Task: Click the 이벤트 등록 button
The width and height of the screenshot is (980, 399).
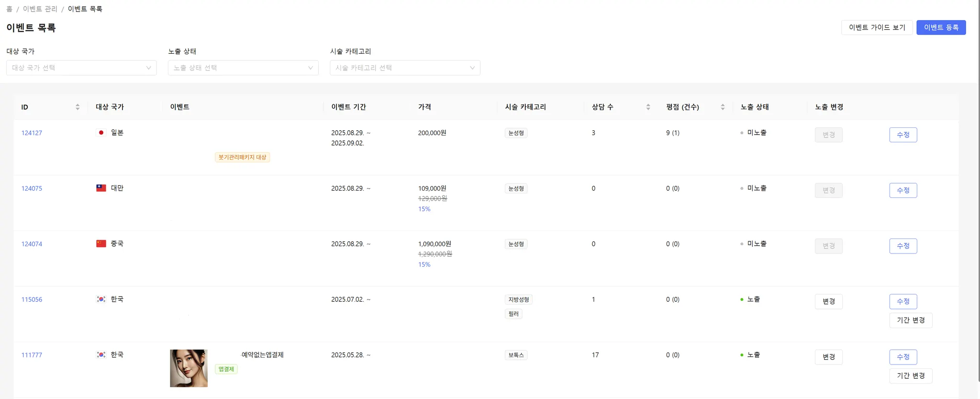Action: pyautogui.click(x=941, y=27)
